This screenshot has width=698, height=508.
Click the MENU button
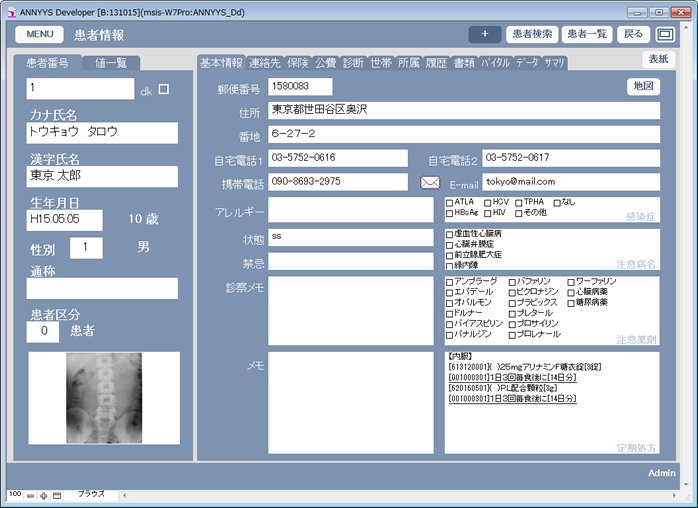pyautogui.click(x=40, y=34)
